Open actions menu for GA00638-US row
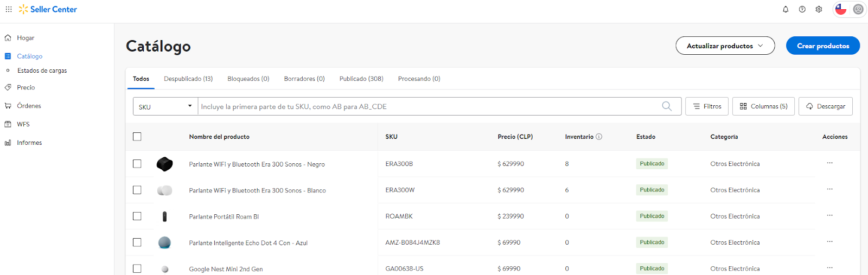Viewport: 868px width, 275px height. [829, 268]
